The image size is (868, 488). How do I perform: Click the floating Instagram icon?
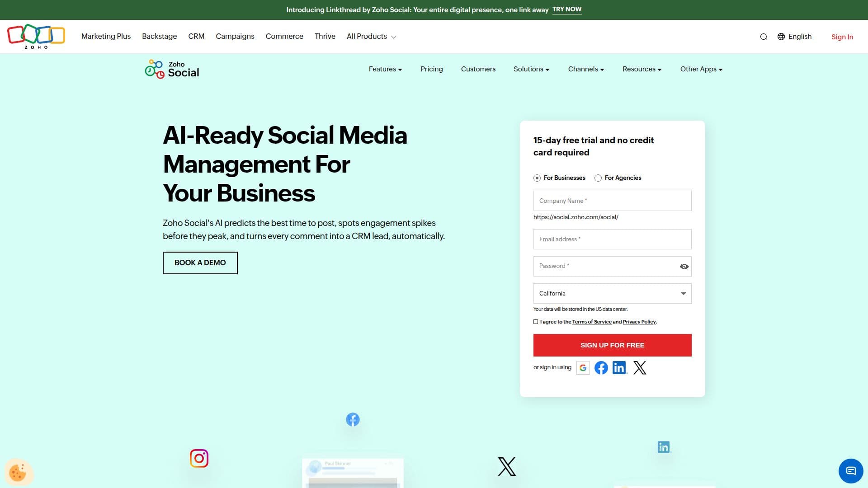199,458
